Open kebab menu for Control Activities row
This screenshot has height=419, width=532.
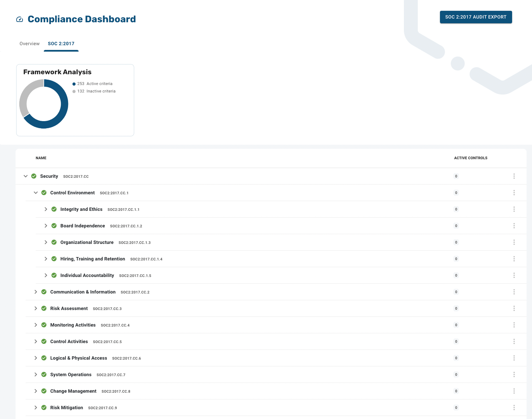514,341
